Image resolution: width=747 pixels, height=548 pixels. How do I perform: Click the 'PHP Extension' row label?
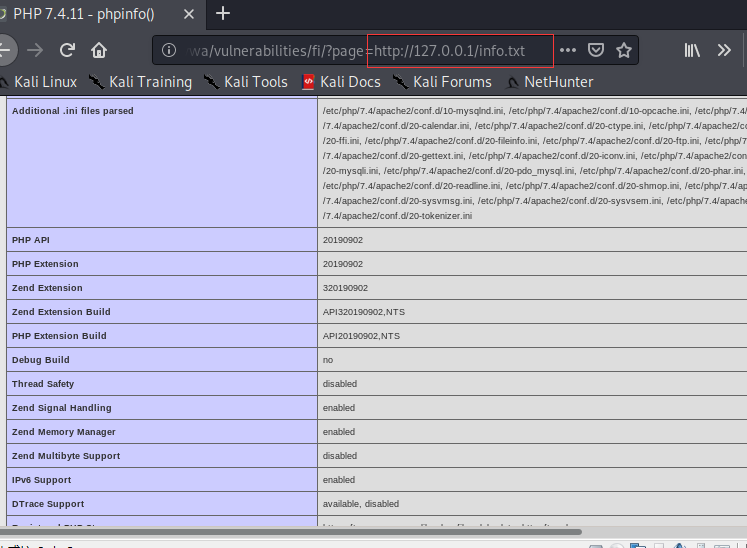(x=45, y=264)
